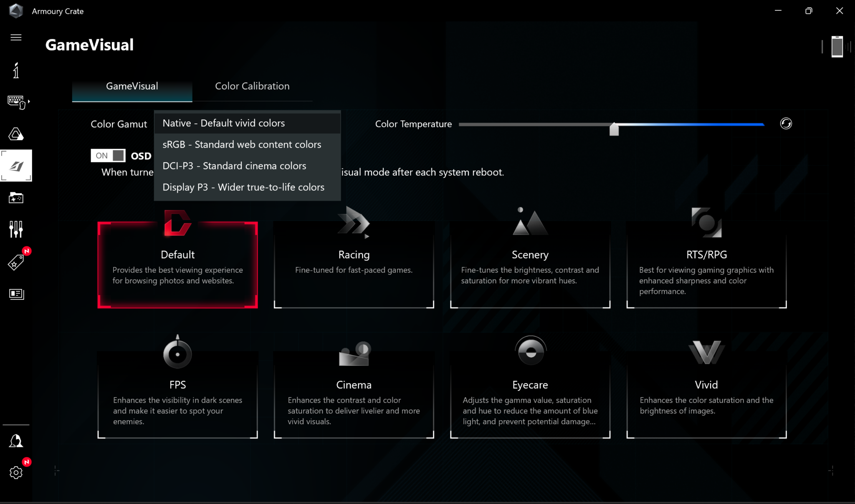
Task: Toggle the OSD switch off
Action: (x=108, y=155)
